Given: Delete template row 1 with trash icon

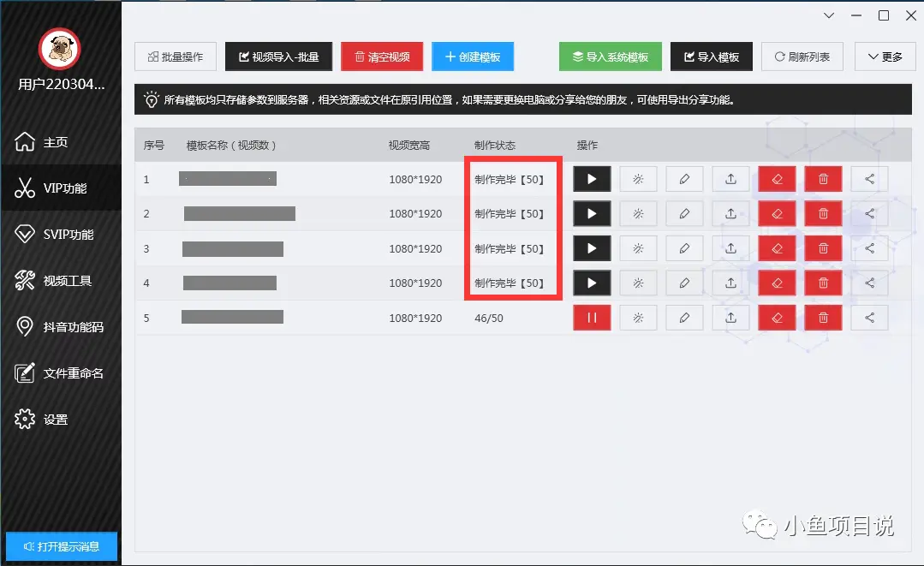Looking at the screenshot, I should [x=823, y=179].
